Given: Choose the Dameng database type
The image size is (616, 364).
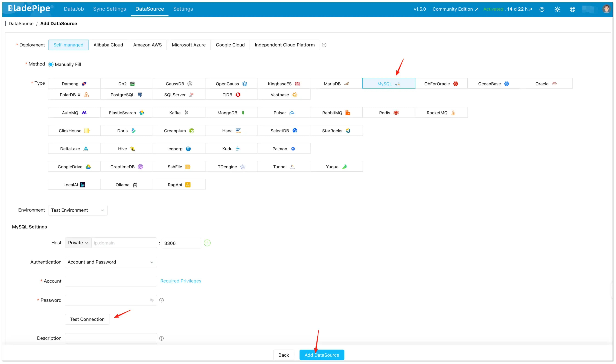Looking at the screenshot, I should (x=74, y=84).
